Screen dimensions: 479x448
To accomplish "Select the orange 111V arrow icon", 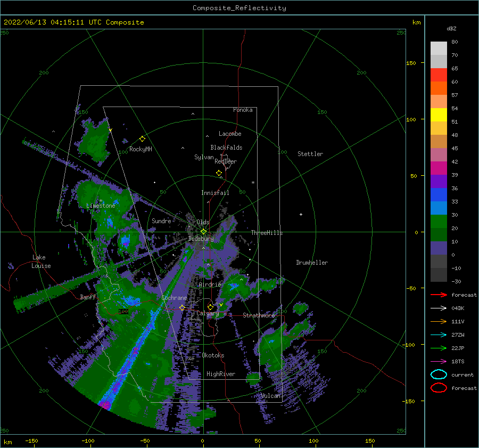I will pos(439,321).
